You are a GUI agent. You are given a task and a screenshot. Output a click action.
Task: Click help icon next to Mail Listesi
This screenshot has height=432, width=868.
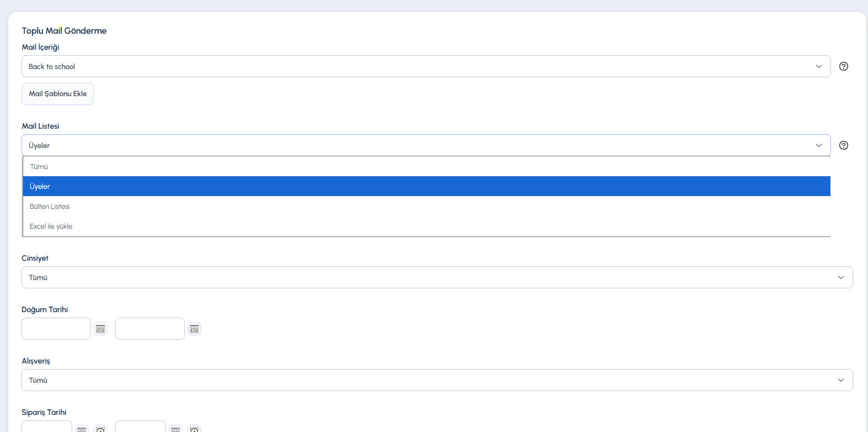point(843,145)
